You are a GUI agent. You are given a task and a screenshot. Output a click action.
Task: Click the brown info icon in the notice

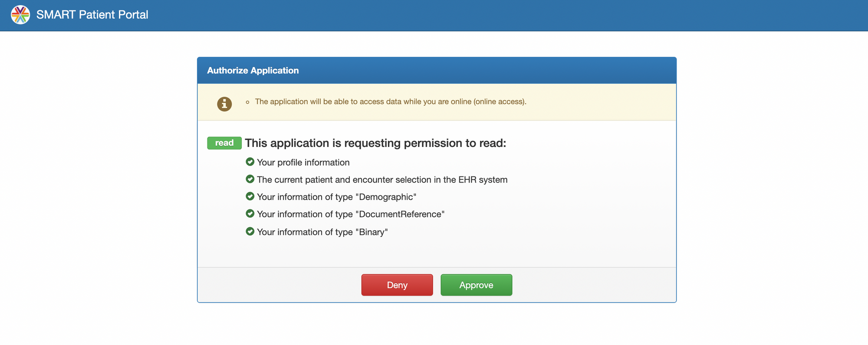tap(224, 104)
